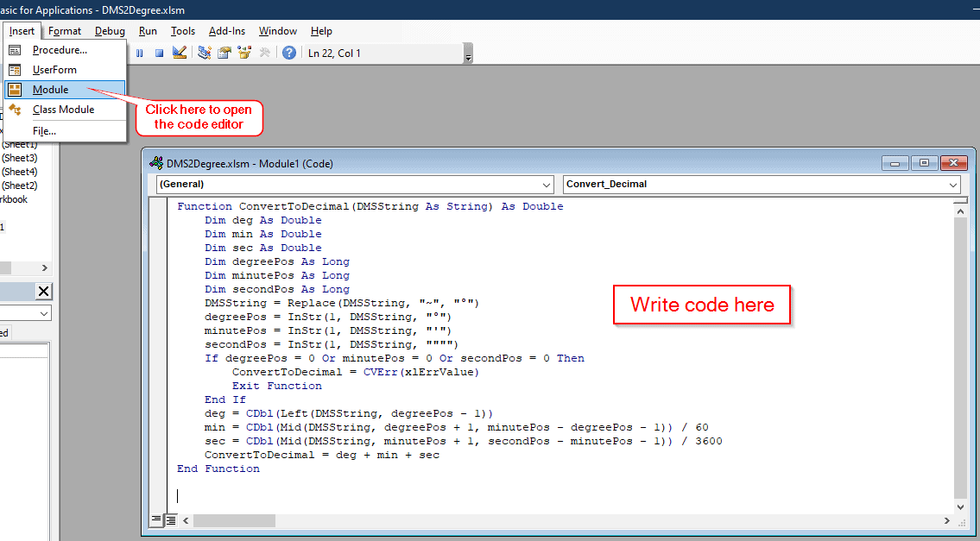
Task: Choose Class Module from the Insert menu
Action: [x=65, y=110]
